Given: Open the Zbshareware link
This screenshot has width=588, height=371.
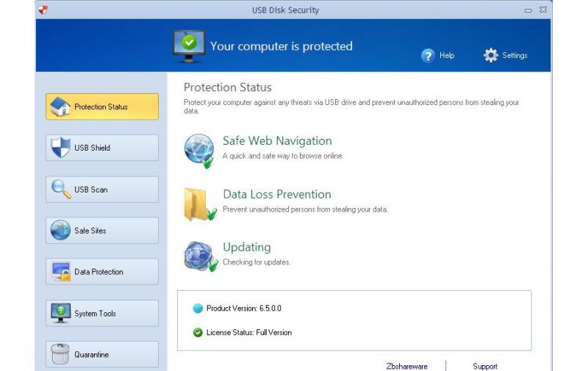Looking at the screenshot, I should [x=407, y=366].
